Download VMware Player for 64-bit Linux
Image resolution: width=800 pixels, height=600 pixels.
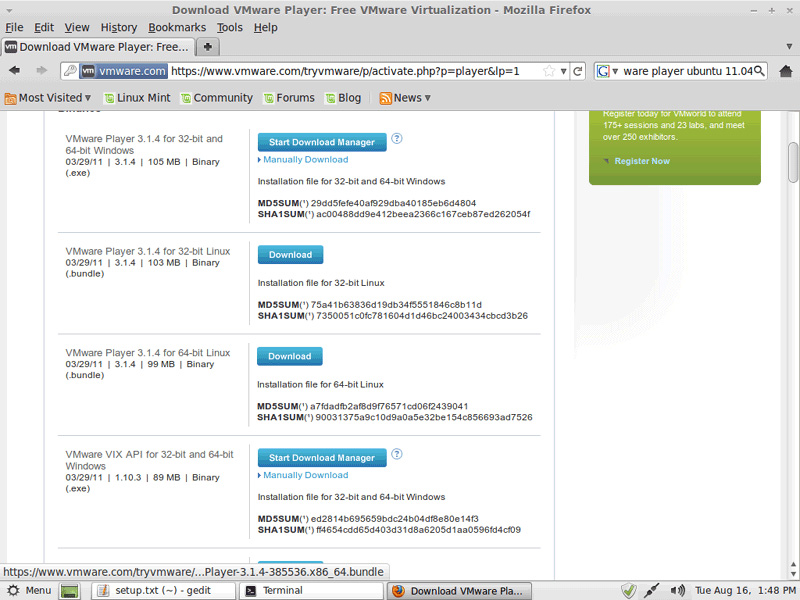(x=290, y=356)
